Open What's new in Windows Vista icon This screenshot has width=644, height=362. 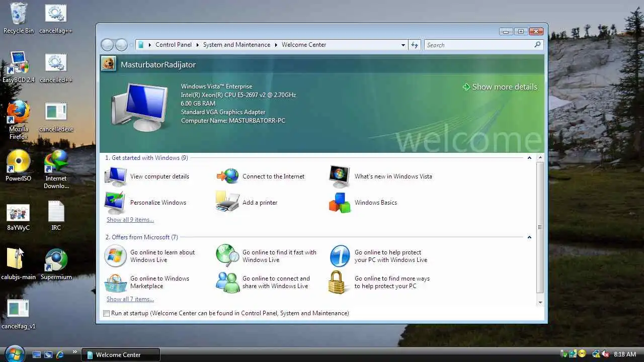(x=340, y=176)
